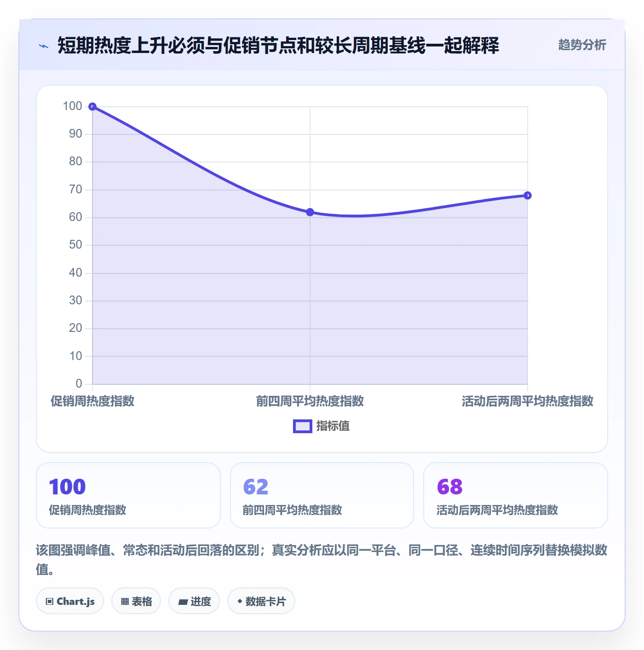Click the y-axis value 0
Viewport: 644px width, 650px height.
79,383
